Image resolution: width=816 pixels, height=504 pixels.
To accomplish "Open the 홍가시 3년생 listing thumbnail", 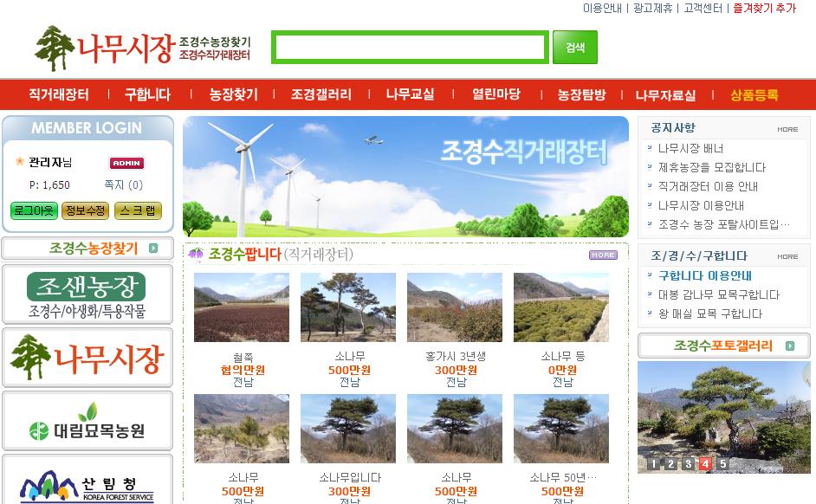I will tap(455, 307).
